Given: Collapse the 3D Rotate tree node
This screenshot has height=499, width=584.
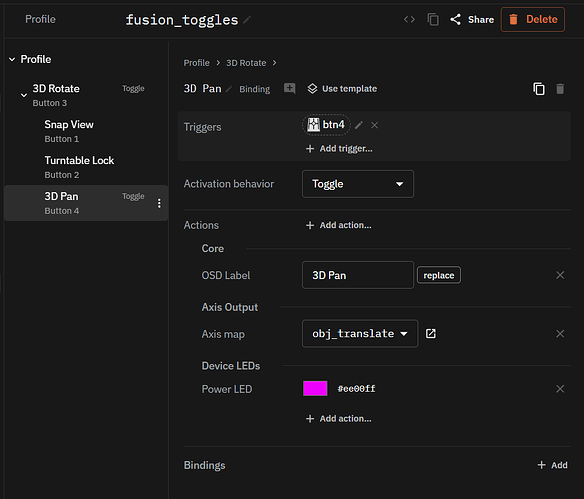Looking at the screenshot, I should coord(24,95).
